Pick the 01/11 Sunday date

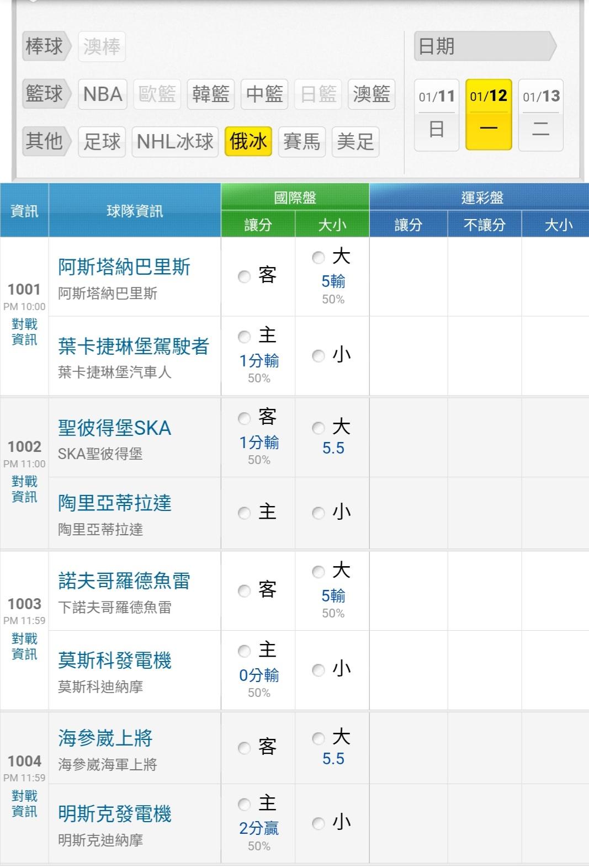tap(436, 115)
